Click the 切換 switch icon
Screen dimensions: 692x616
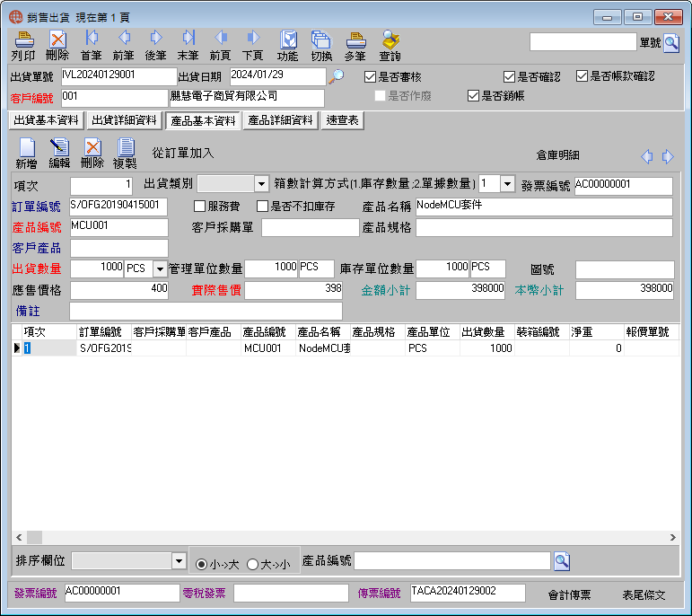point(321,46)
